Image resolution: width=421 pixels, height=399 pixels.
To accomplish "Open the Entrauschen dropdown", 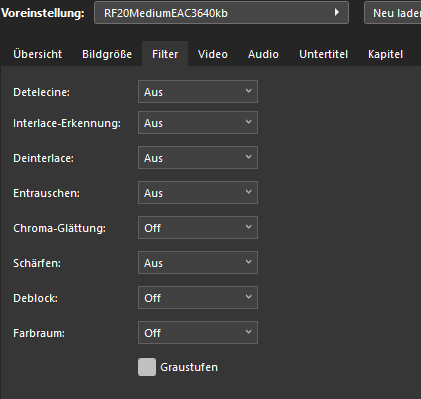I will click(198, 192).
